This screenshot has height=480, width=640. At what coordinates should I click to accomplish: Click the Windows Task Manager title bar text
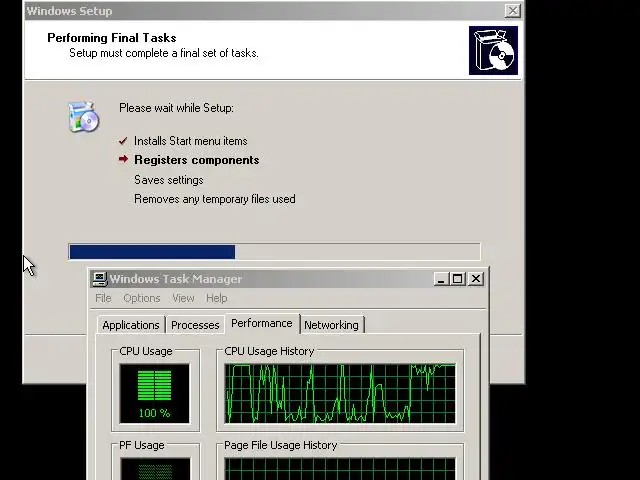coord(176,279)
